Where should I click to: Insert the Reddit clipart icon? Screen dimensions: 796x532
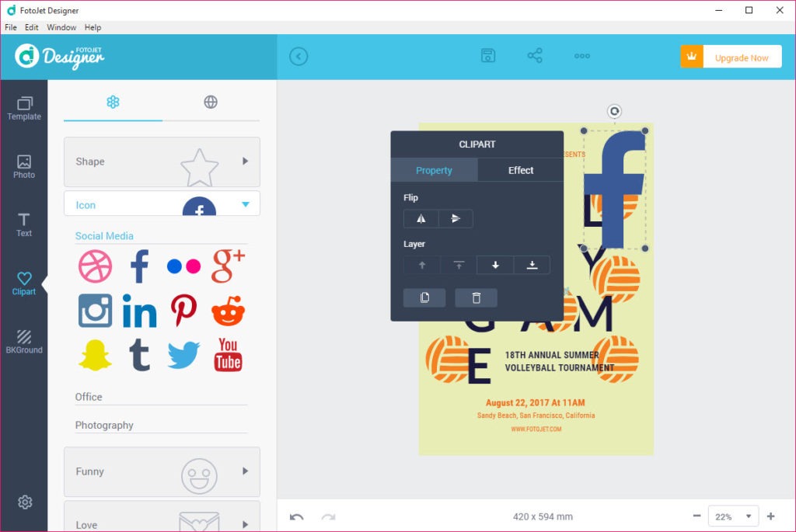(228, 311)
